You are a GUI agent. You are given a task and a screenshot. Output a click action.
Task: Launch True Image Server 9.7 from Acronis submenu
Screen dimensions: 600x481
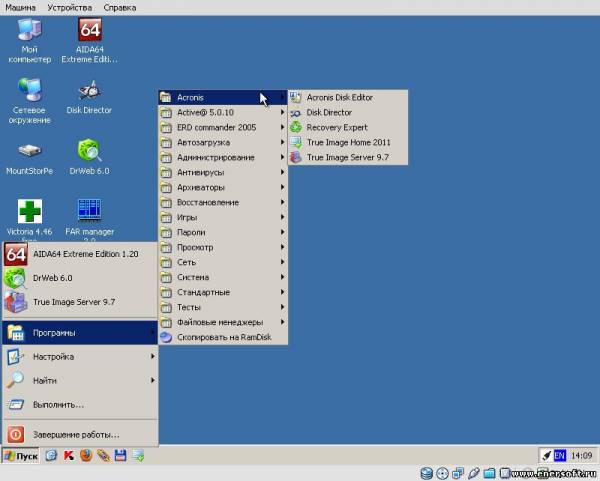pos(348,157)
